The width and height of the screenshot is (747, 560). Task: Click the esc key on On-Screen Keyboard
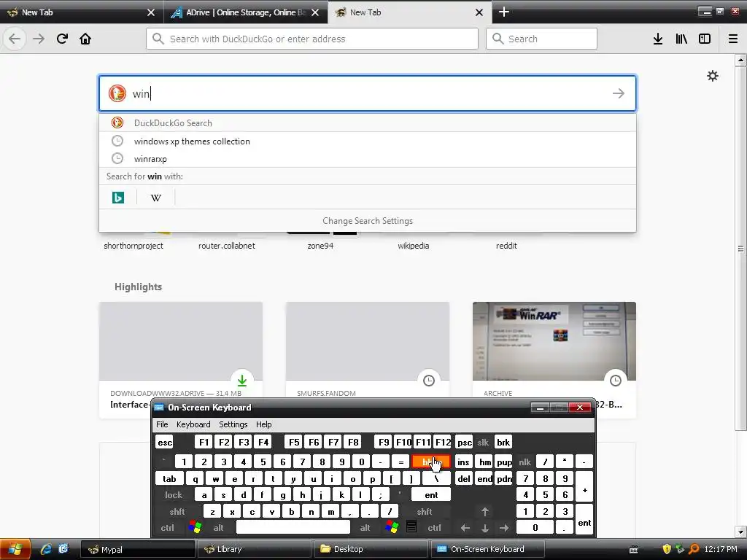(165, 442)
